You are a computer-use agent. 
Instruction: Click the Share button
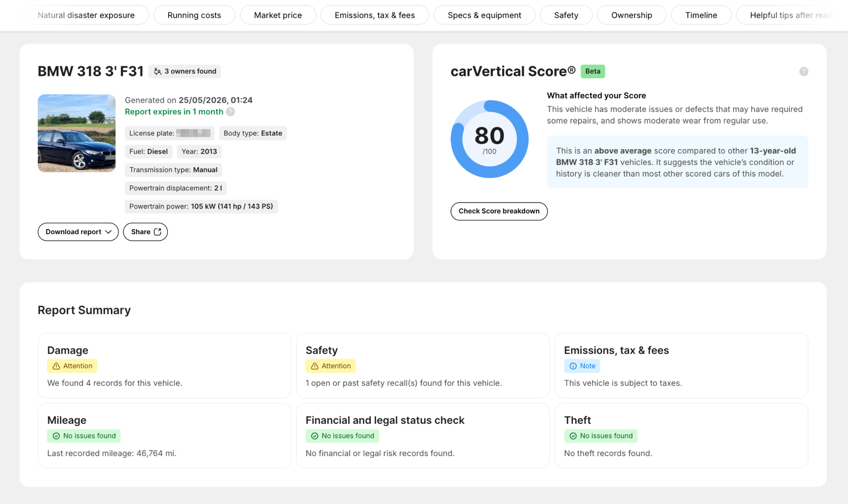pyautogui.click(x=145, y=232)
